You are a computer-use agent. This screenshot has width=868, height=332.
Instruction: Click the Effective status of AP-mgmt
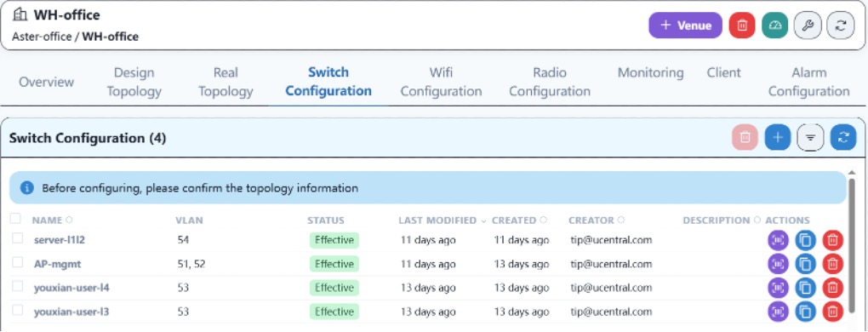click(334, 264)
